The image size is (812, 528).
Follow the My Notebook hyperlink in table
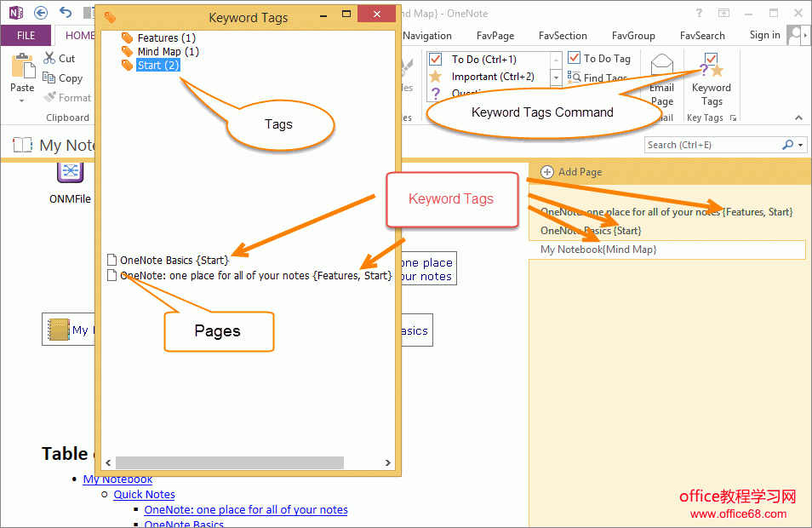click(x=117, y=479)
